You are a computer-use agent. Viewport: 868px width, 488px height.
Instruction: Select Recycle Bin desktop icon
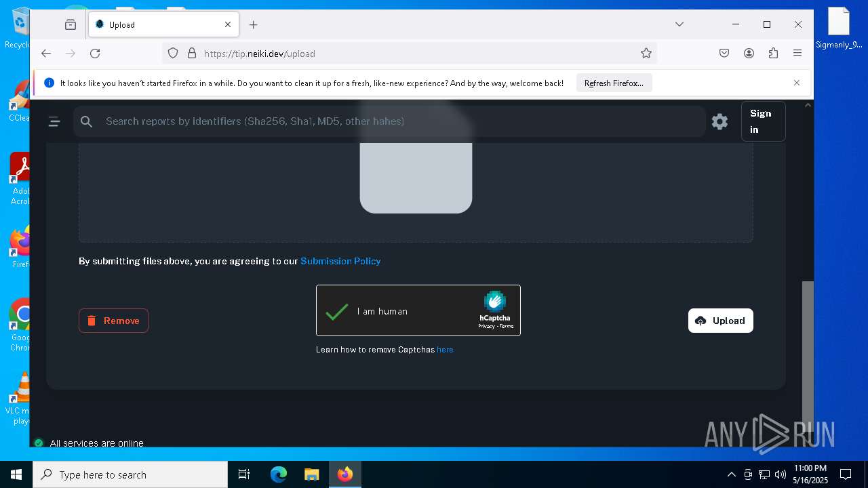coord(20,28)
